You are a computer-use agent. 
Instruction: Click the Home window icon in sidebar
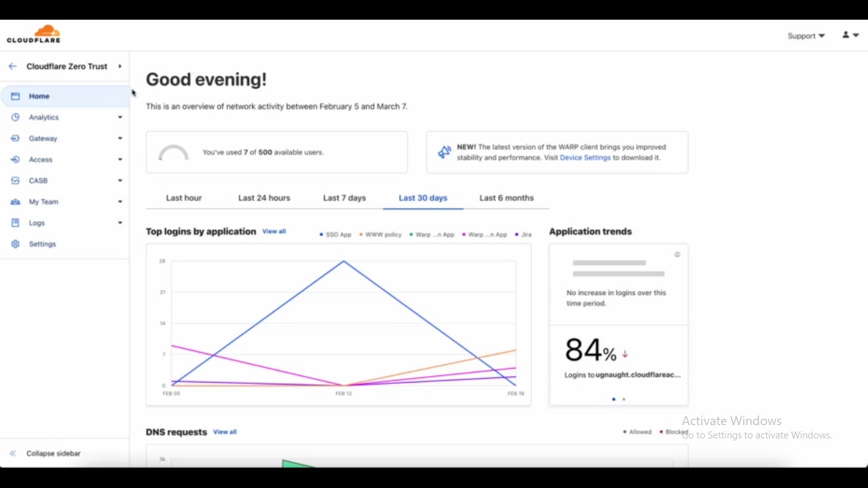(x=15, y=96)
